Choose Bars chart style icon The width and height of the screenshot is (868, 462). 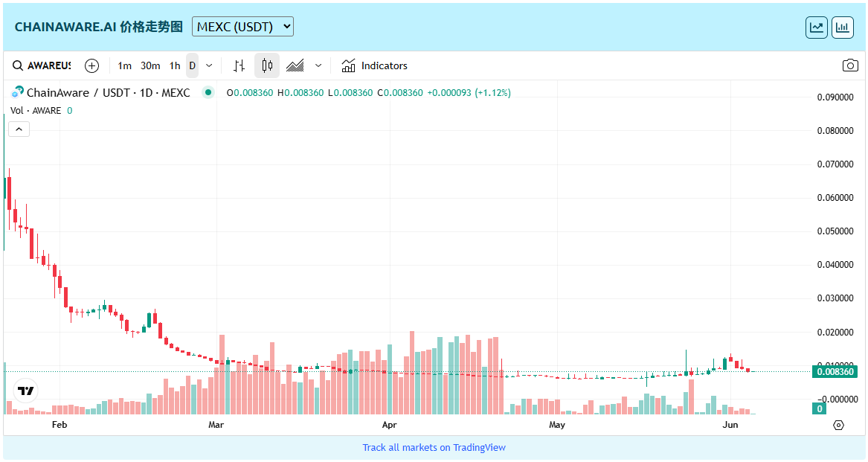[239, 66]
